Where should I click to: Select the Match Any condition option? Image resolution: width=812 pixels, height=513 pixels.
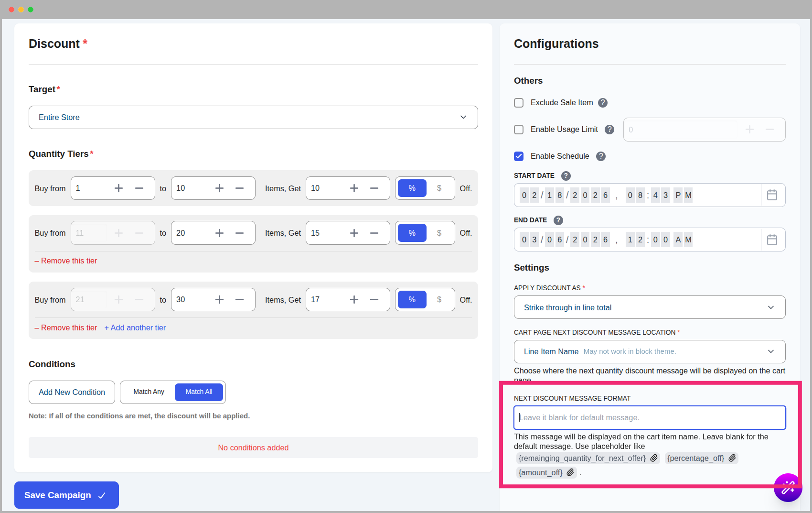click(x=149, y=392)
